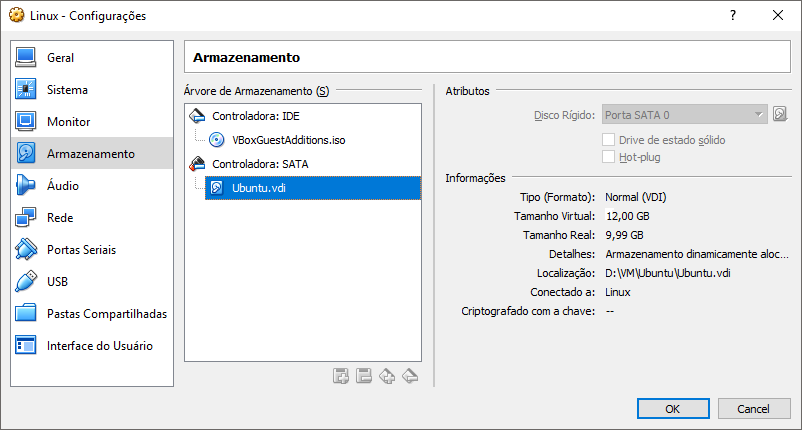The image size is (802, 430).
Task: Enable the Drive de estado sólido checkbox
Action: pyautogui.click(x=608, y=140)
